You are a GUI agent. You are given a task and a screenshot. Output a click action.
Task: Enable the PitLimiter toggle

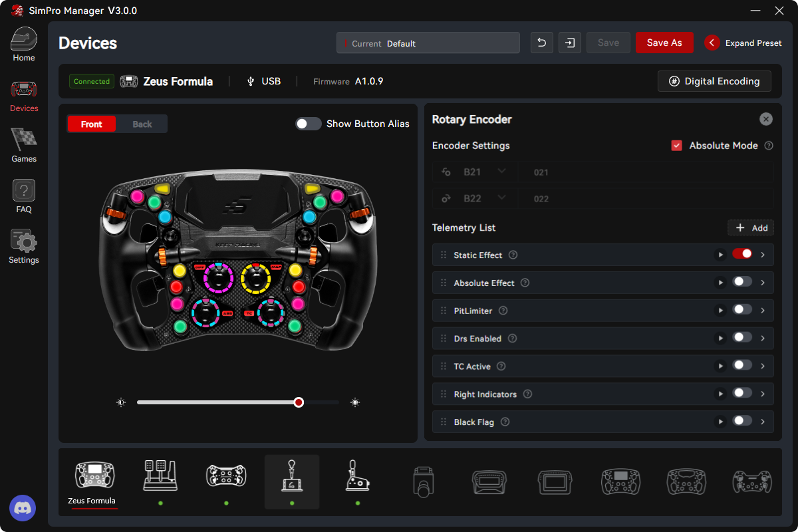pos(742,310)
